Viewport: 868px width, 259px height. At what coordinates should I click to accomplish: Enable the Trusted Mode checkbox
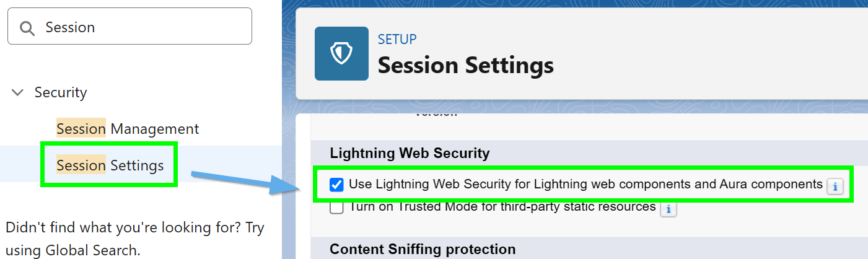pyautogui.click(x=337, y=208)
